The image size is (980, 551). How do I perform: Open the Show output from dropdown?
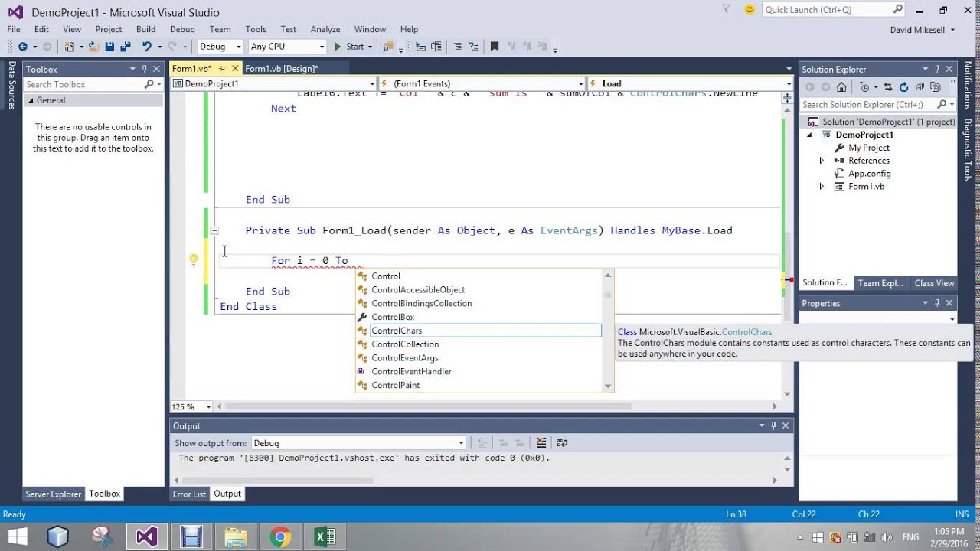(358, 443)
